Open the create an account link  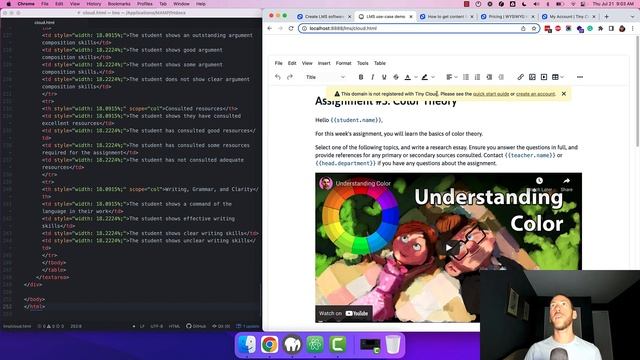536,94
